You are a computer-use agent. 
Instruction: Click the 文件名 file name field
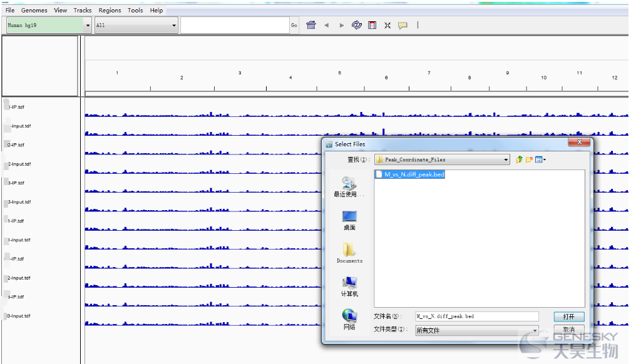(477, 316)
